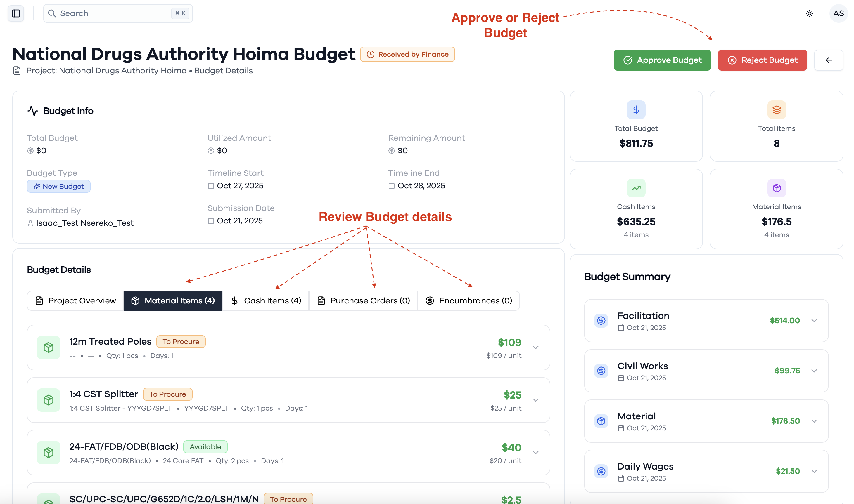The height and width of the screenshot is (504, 854).
Task: Click submitter name Isaac_Test Nsereko_Test
Action: point(85,223)
